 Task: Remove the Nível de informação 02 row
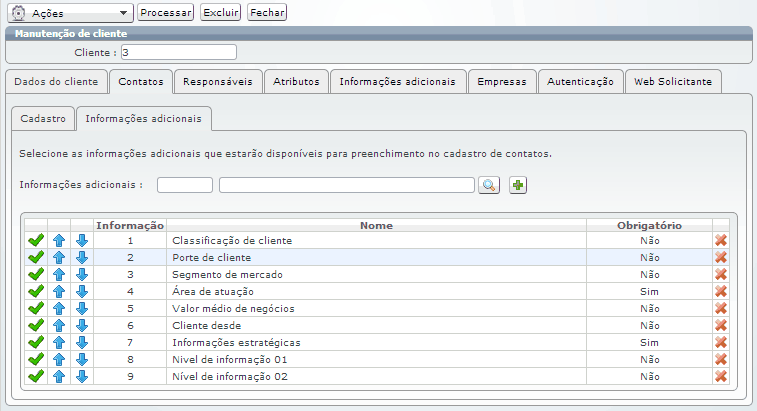720,377
